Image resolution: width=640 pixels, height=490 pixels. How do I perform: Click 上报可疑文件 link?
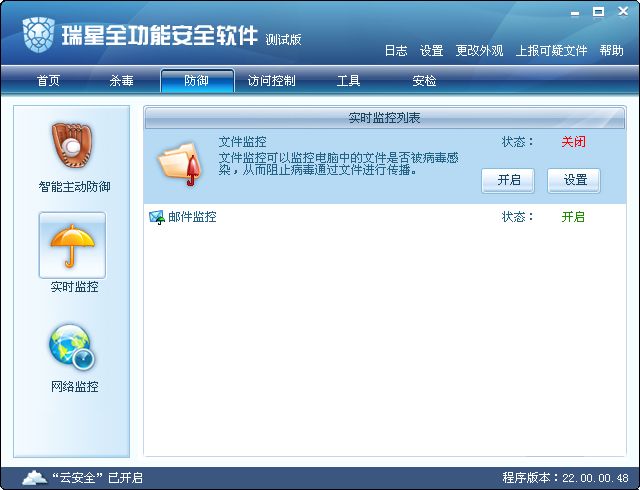[551, 51]
